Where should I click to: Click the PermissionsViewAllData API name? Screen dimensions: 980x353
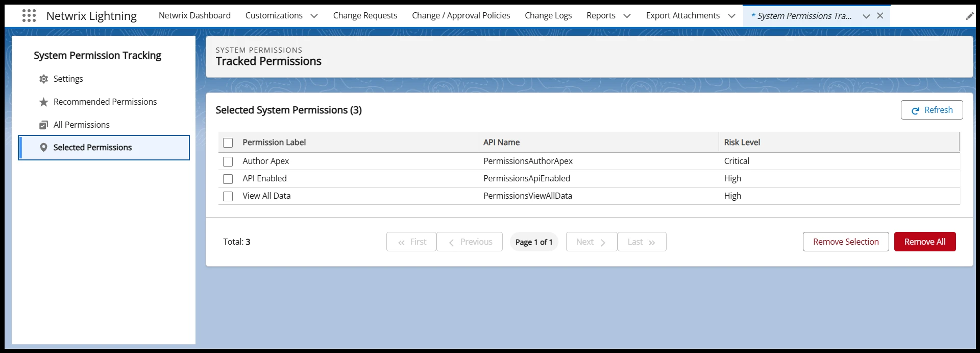(x=528, y=196)
